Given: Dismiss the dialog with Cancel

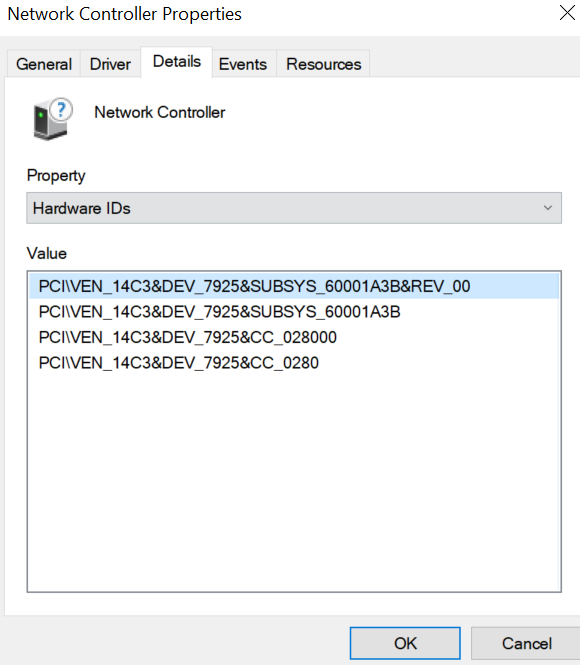Looking at the screenshot, I should point(527,643).
